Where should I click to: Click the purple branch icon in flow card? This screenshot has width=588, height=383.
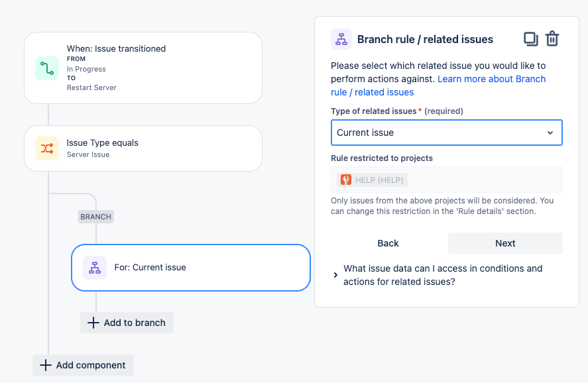click(95, 268)
